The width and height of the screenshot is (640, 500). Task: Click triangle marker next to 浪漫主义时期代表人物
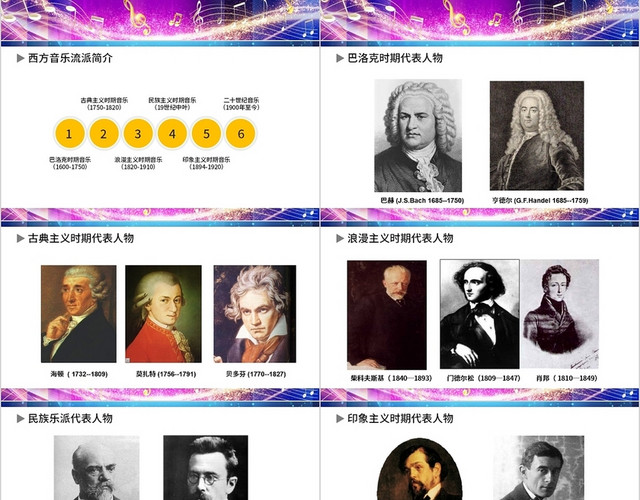(340, 238)
